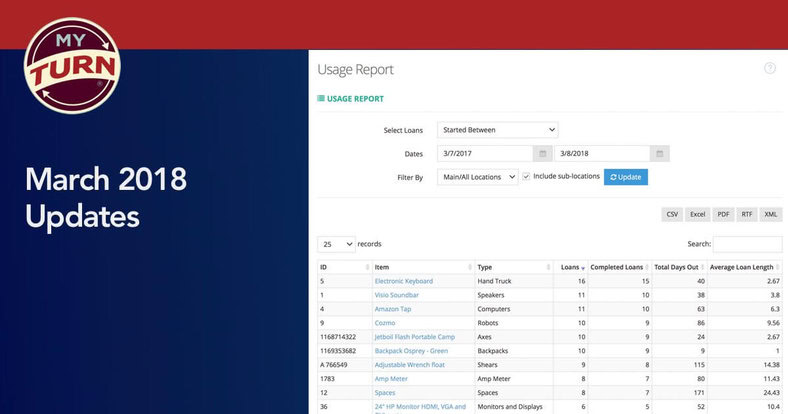The height and width of the screenshot is (414, 788).
Task: Expand the Select Loans dropdown
Action: pos(497,130)
